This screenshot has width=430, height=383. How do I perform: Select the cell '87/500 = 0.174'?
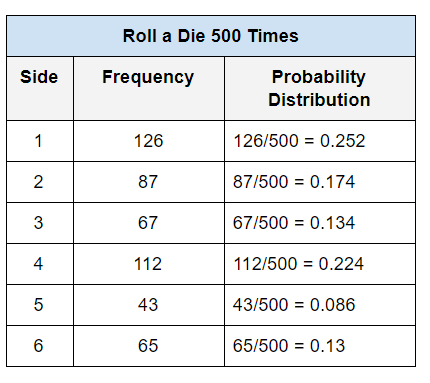click(320, 182)
